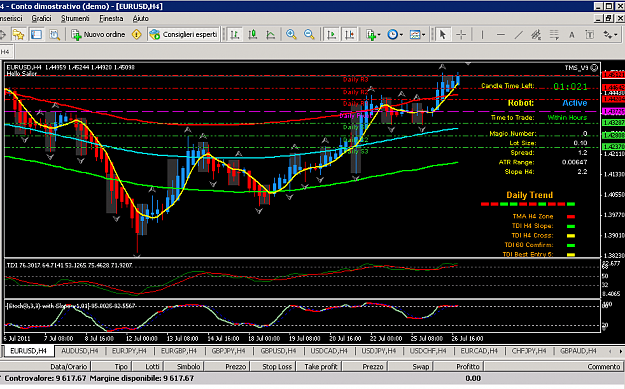Viewport: 625px width, 389px height.
Task: Switch to the EURGBP,H4 chart tab
Action: (179, 351)
